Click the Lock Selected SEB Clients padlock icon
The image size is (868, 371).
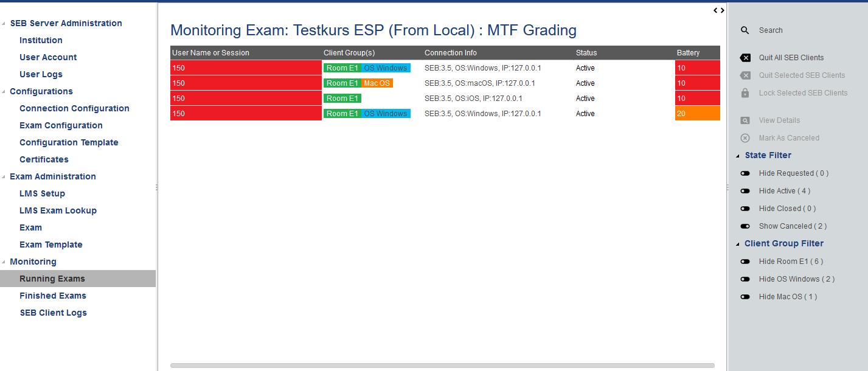(x=745, y=93)
